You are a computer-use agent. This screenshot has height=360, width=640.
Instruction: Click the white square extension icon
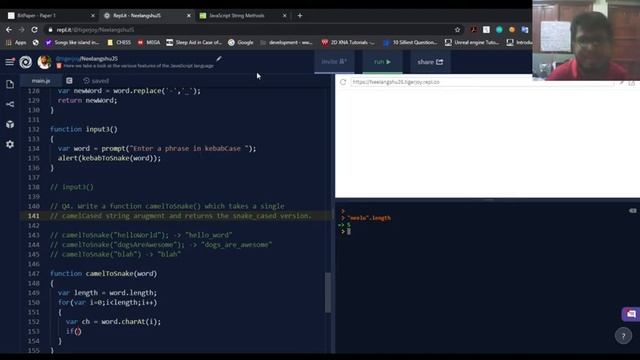pos(486,30)
